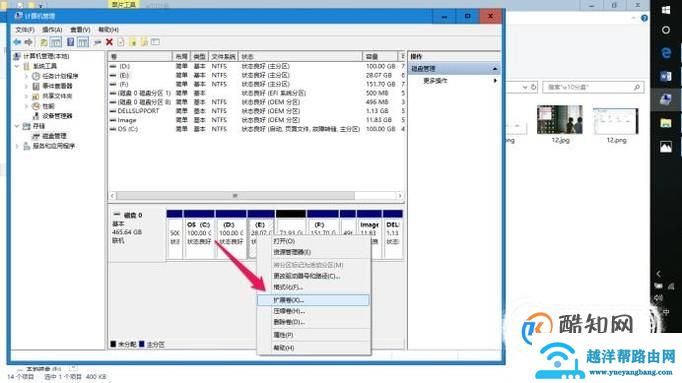The width and height of the screenshot is (682, 383).
Task: Open the 文件(F) menu
Action: (25, 30)
